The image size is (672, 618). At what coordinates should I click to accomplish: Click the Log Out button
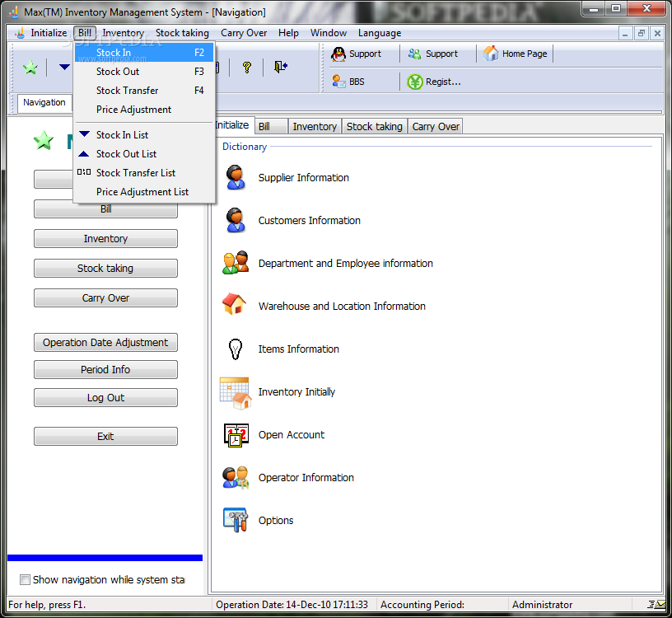click(x=105, y=397)
